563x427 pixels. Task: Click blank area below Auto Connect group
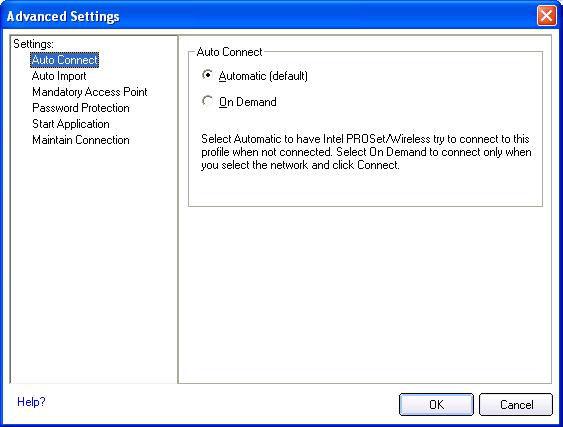click(x=365, y=294)
